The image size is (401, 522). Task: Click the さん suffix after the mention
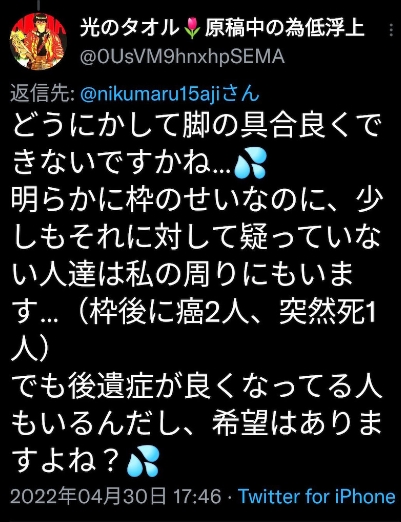pos(240,94)
